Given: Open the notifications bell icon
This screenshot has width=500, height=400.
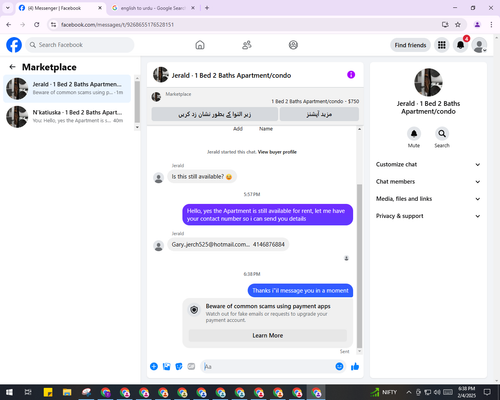Looking at the screenshot, I should (461, 45).
